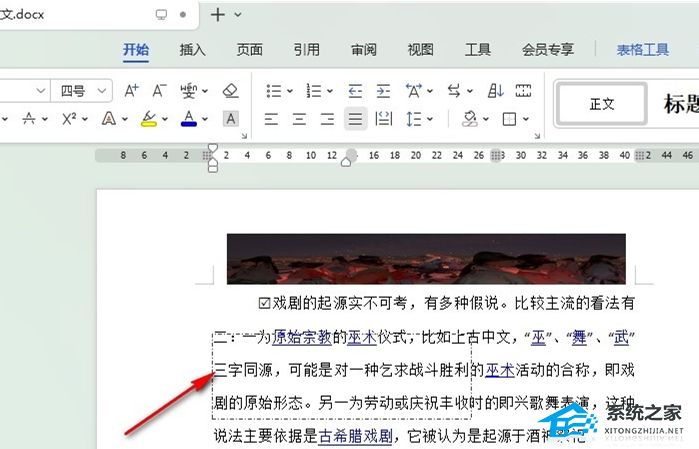Select the header image in the document
The image size is (699, 449).
[426, 259]
